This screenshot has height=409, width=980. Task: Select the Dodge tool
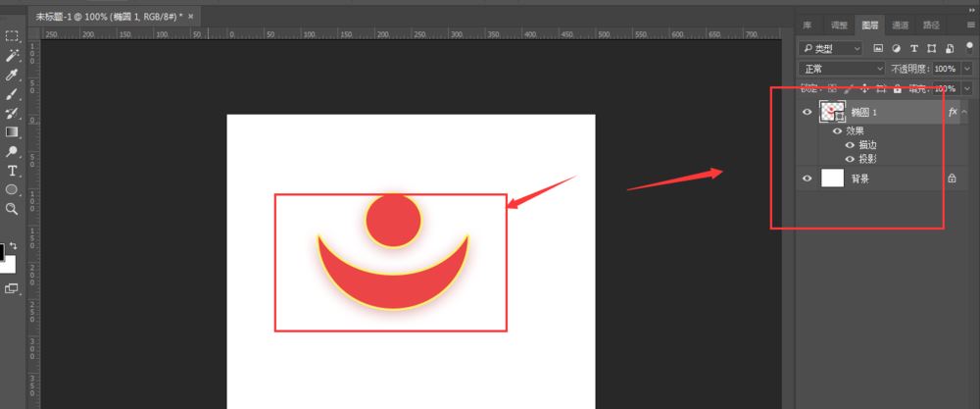pos(12,151)
